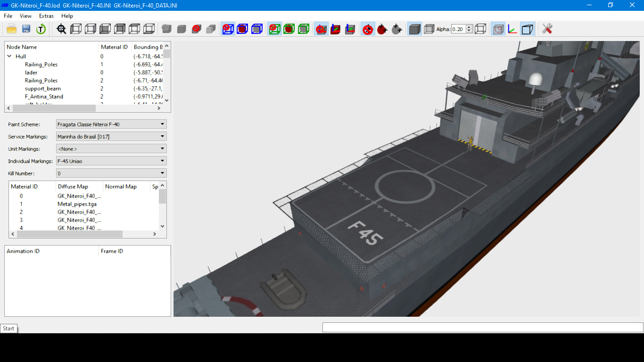
Task: Collapse the Hull tree node
Action: 9,56
